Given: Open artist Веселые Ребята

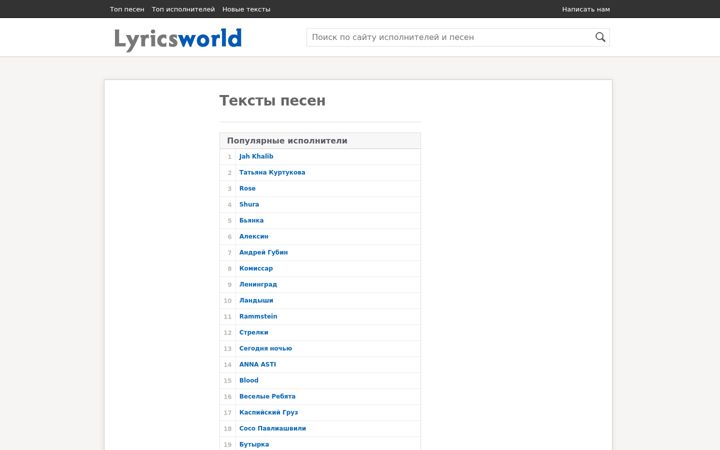Looking at the screenshot, I should tap(267, 396).
